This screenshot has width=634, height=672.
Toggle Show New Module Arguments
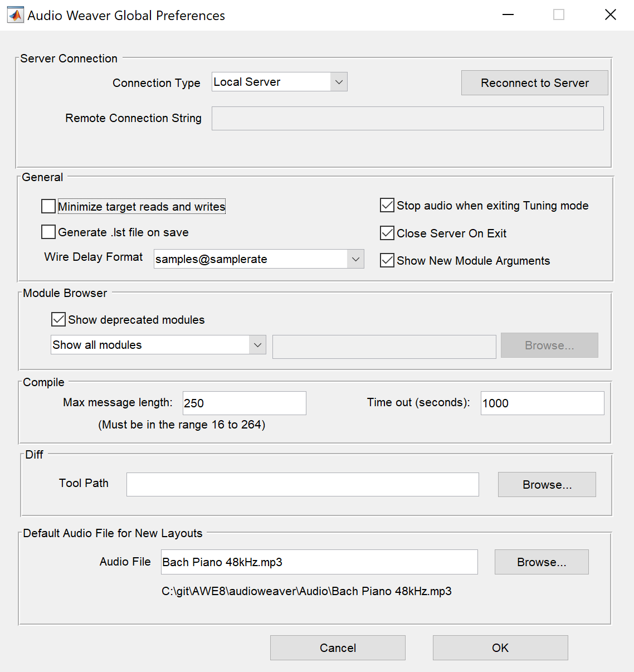tap(387, 260)
